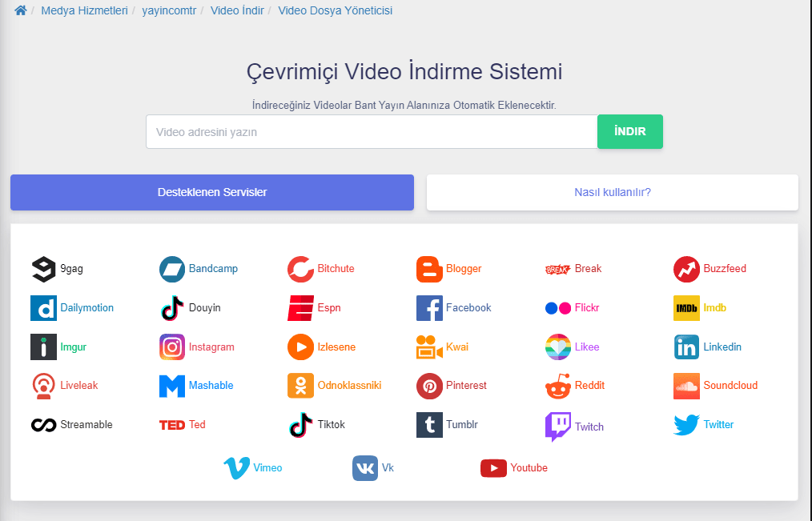The width and height of the screenshot is (812, 521).
Task: Click the Izlesene play icon
Action: pos(300,347)
